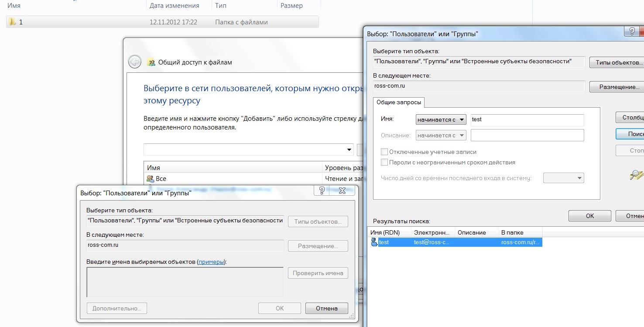Open the примеры link
The height and width of the screenshot is (327, 644).
[212, 262]
